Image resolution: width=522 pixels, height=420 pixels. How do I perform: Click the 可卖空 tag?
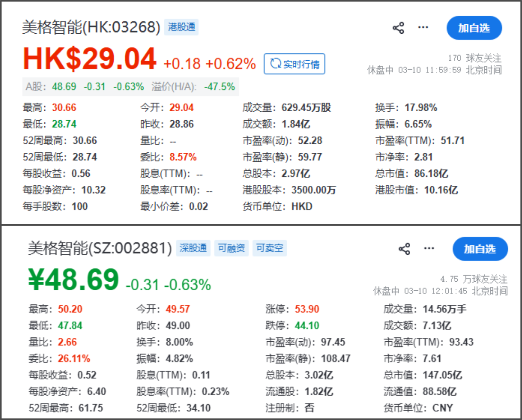click(269, 248)
